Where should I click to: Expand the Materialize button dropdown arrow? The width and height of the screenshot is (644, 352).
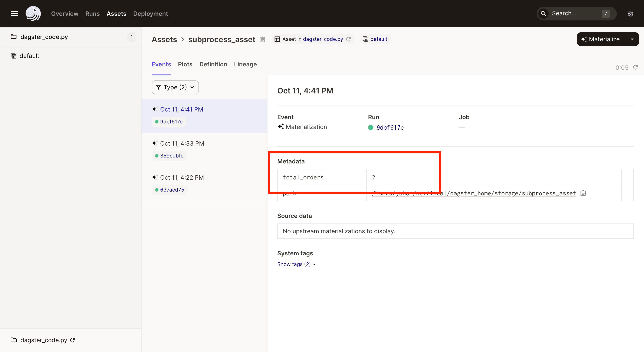[x=632, y=39]
